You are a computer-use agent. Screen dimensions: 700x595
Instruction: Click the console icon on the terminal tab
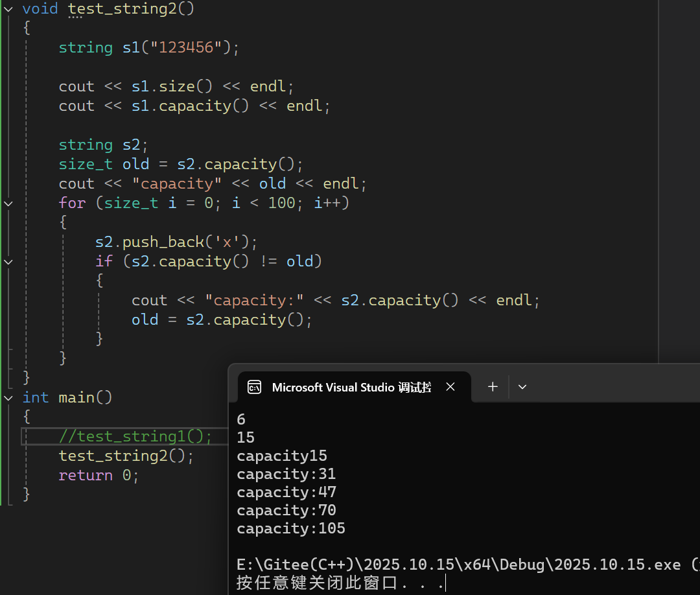255,387
